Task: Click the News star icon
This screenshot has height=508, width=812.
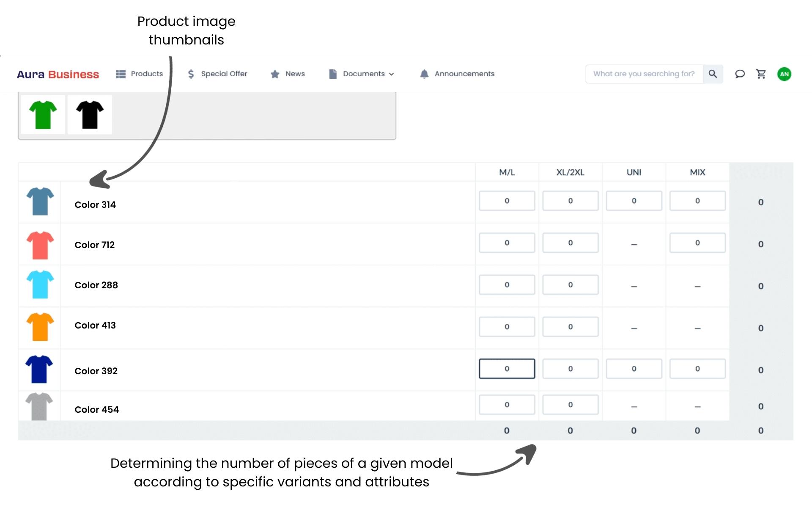Action: (x=275, y=74)
